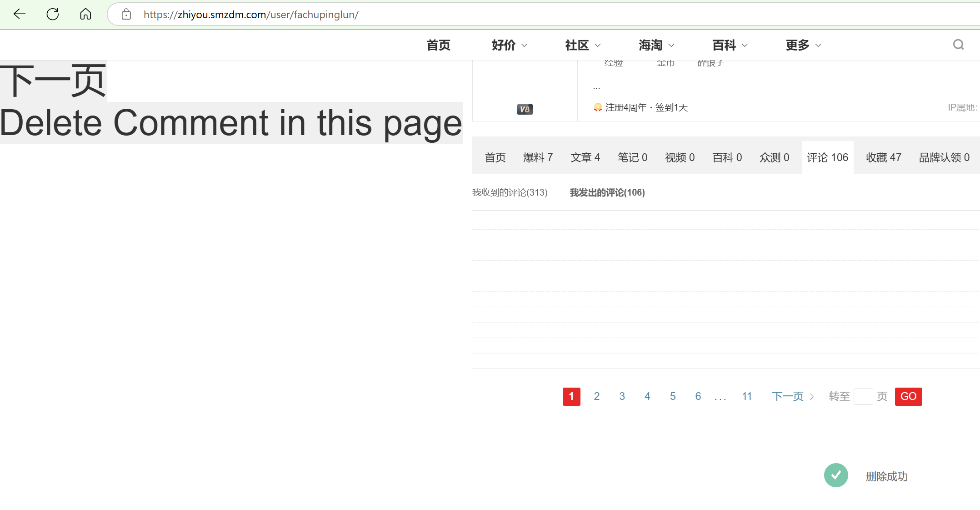Go to the browser home icon
This screenshot has width=980, height=510.
click(85, 14)
